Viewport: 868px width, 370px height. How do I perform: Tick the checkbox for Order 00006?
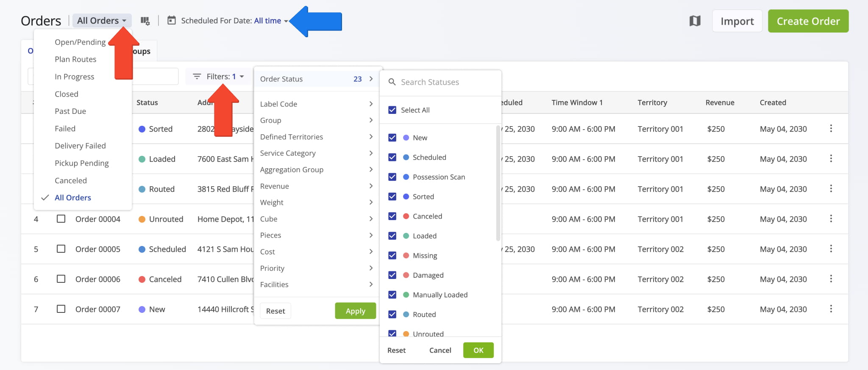pos(61,279)
